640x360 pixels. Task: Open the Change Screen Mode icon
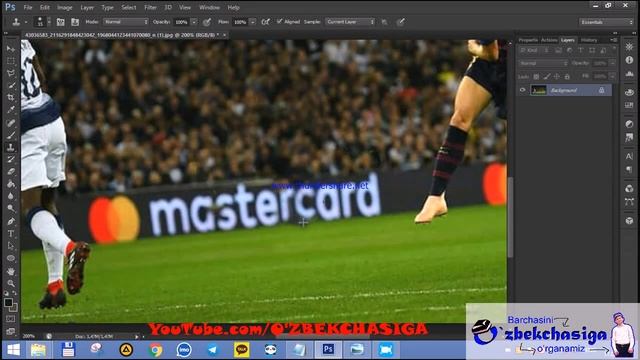pyautogui.click(x=11, y=331)
